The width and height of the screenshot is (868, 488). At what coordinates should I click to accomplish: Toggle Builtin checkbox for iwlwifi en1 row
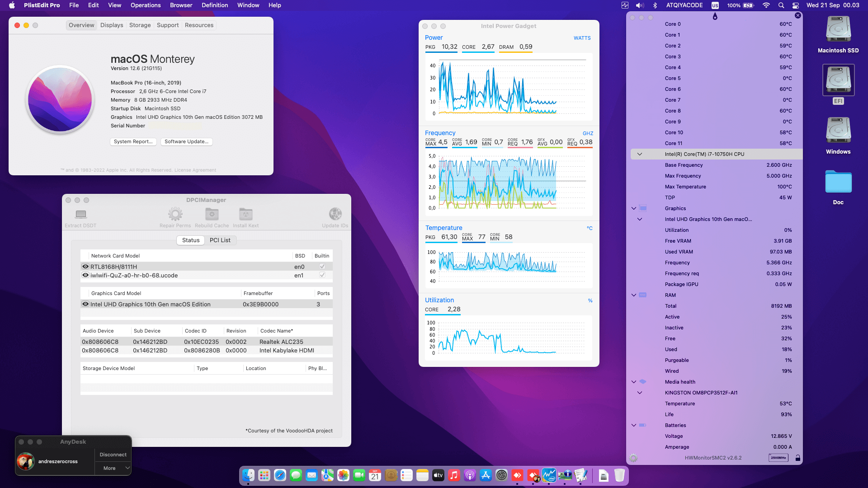point(322,275)
